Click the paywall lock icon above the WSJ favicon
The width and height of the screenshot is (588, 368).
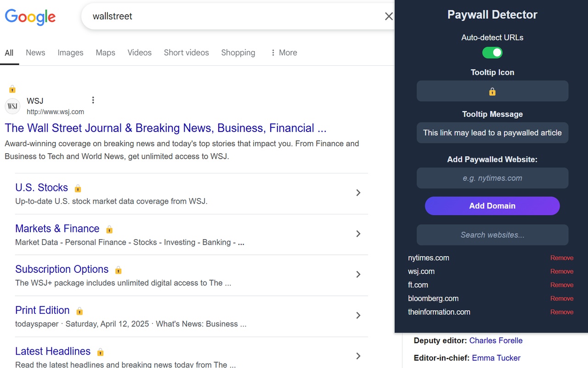coord(12,89)
